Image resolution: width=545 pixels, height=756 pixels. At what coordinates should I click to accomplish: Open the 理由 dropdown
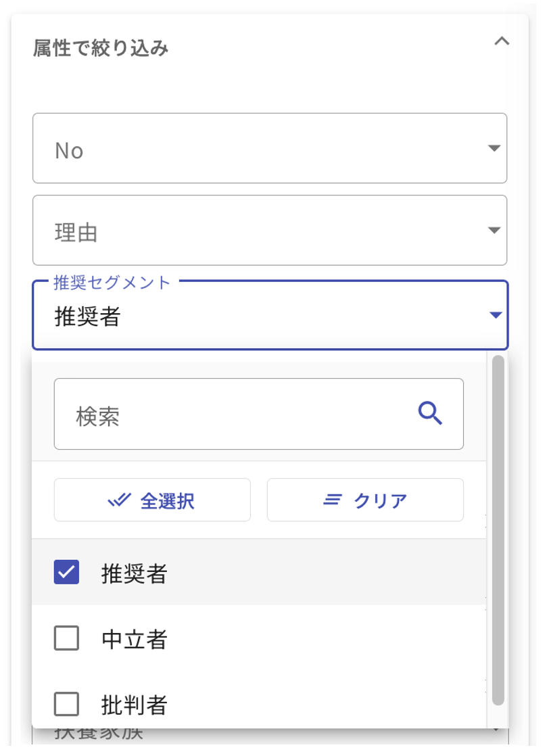pos(270,231)
